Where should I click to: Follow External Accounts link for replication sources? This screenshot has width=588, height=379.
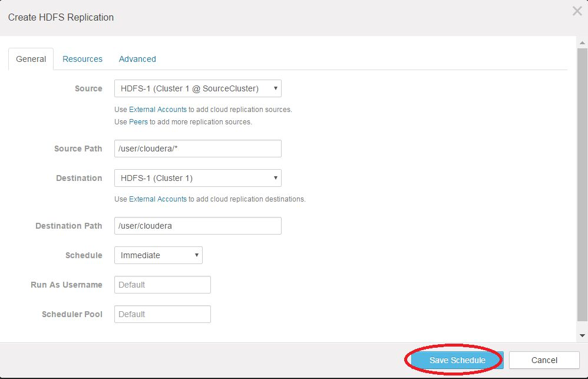point(157,110)
